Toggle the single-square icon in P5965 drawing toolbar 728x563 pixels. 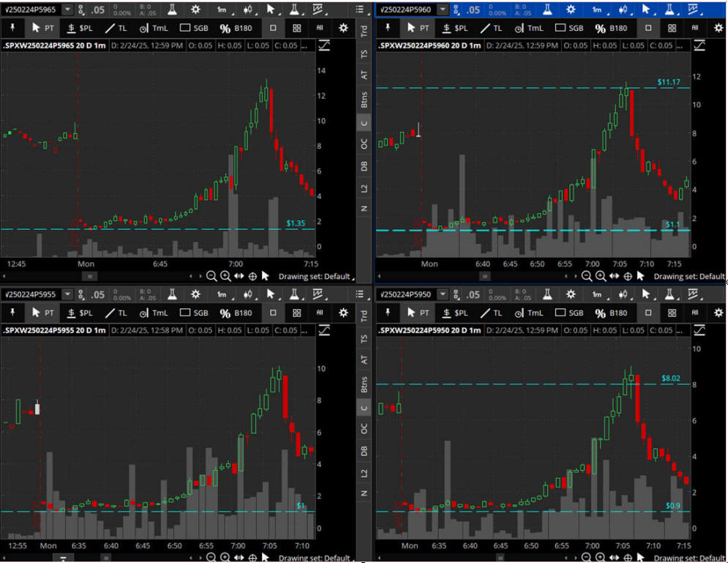(273, 28)
